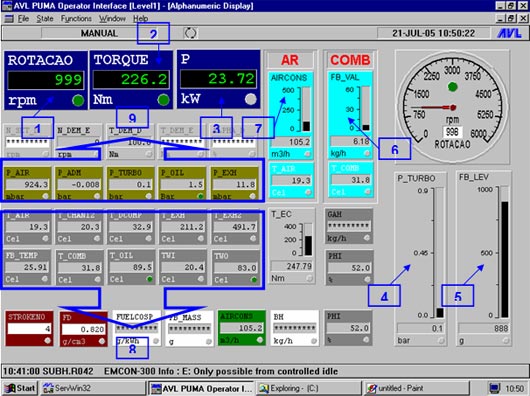The height and width of the screenshot is (396, 530).
Task: Click the T_AIR value 19.3 under AR
Action: 291,180
